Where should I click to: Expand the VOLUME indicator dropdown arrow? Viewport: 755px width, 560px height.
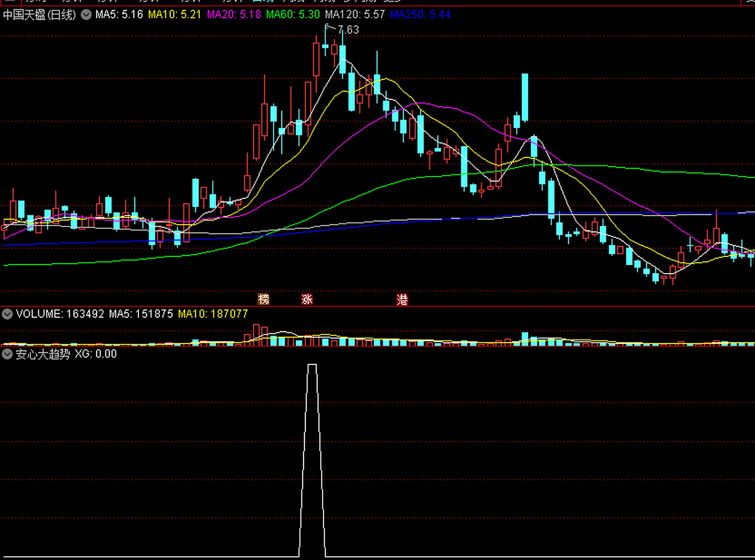[x=7, y=314]
